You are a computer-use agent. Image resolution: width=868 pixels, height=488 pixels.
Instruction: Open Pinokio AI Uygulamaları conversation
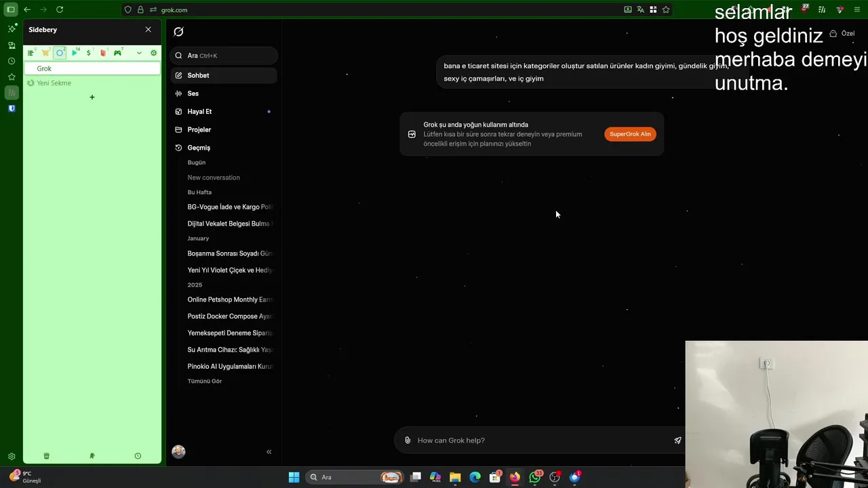(230, 366)
